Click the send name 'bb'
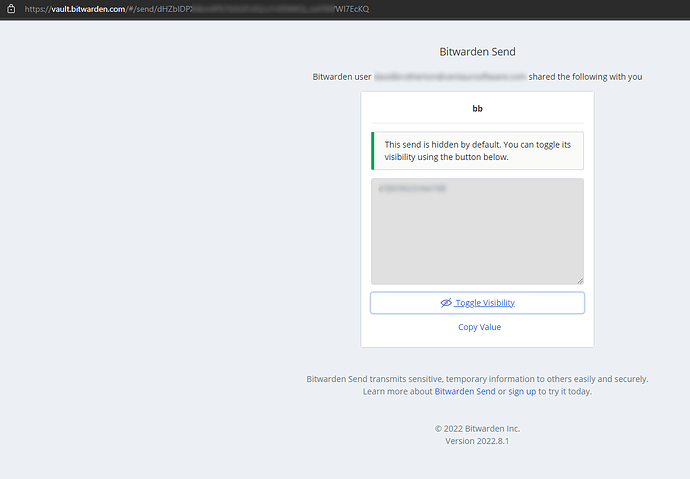 click(x=477, y=109)
